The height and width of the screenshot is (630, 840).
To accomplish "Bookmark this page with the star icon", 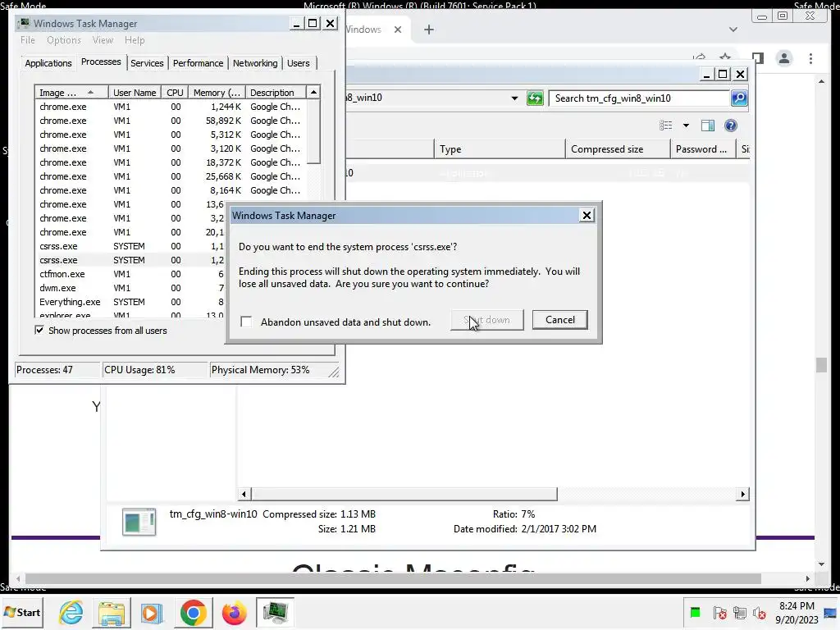I will tap(725, 57).
